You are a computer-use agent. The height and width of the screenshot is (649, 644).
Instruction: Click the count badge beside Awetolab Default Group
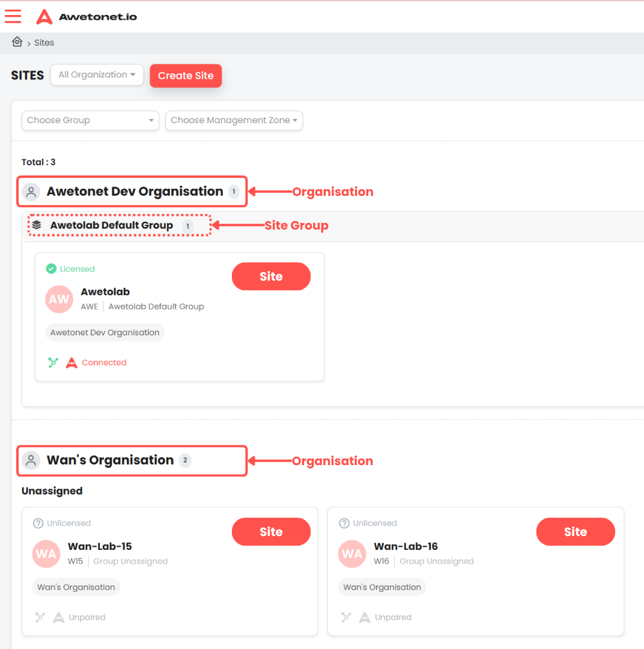click(x=187, y=226)
